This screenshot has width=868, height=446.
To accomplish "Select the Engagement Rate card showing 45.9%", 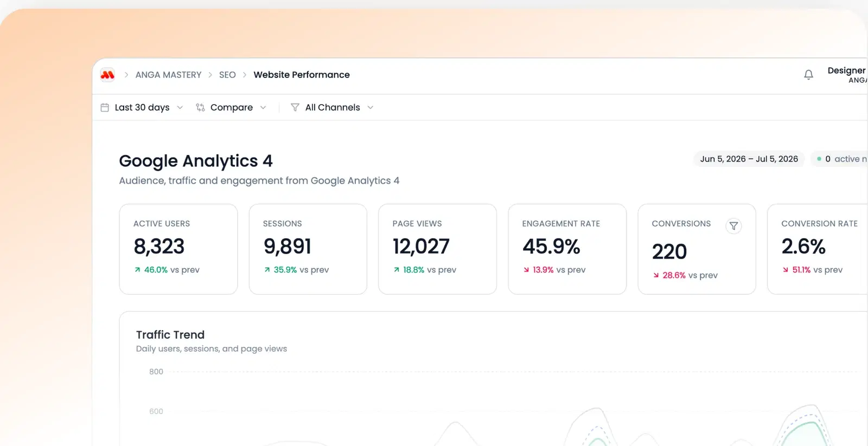I will (567, 249).
